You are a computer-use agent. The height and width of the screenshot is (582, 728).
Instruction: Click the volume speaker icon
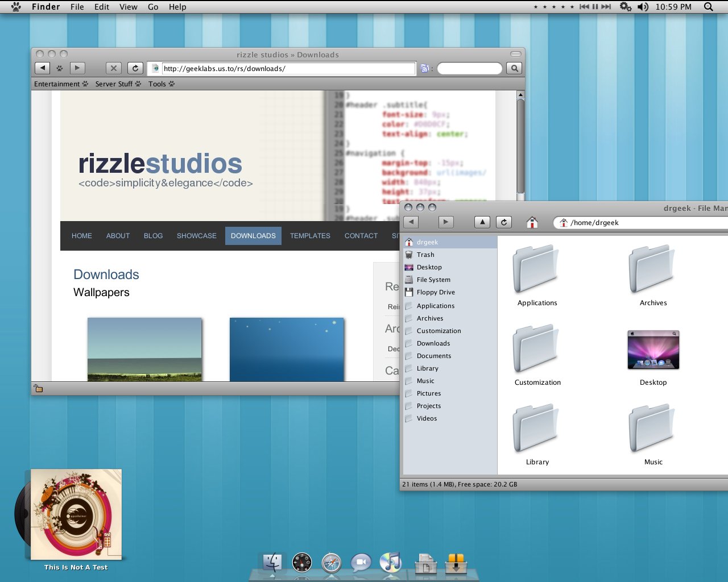coord(643,7)
